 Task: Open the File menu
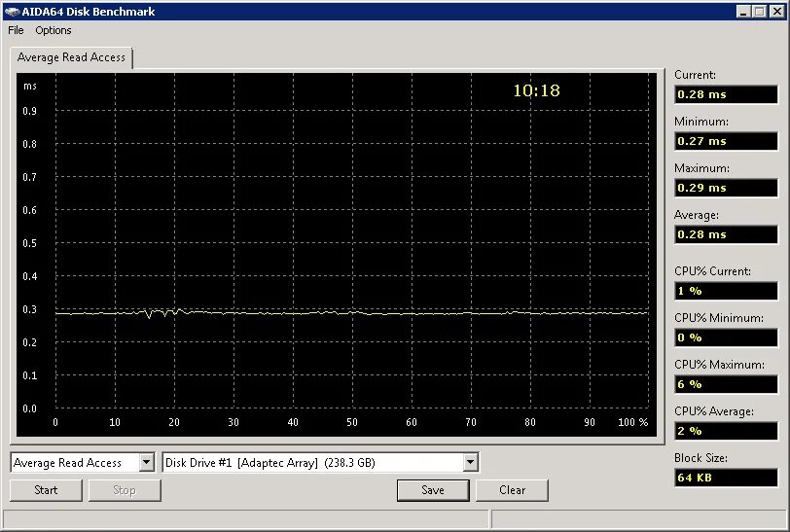pyautogui.click(x=16, y=30)
